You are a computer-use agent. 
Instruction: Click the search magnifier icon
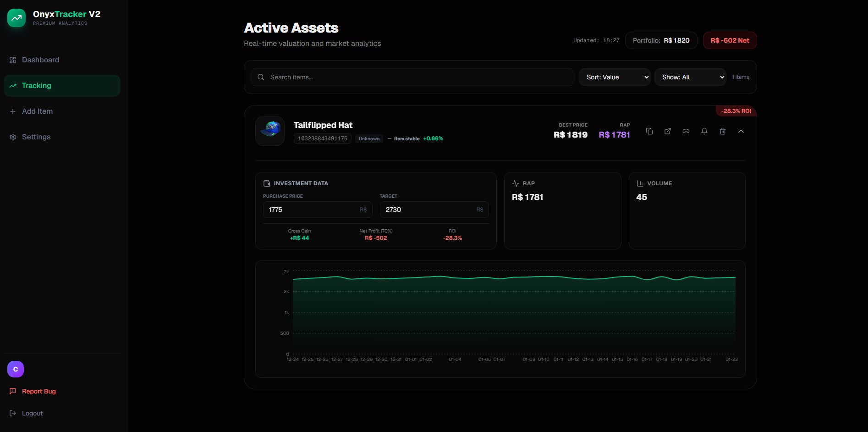point(261,77)
